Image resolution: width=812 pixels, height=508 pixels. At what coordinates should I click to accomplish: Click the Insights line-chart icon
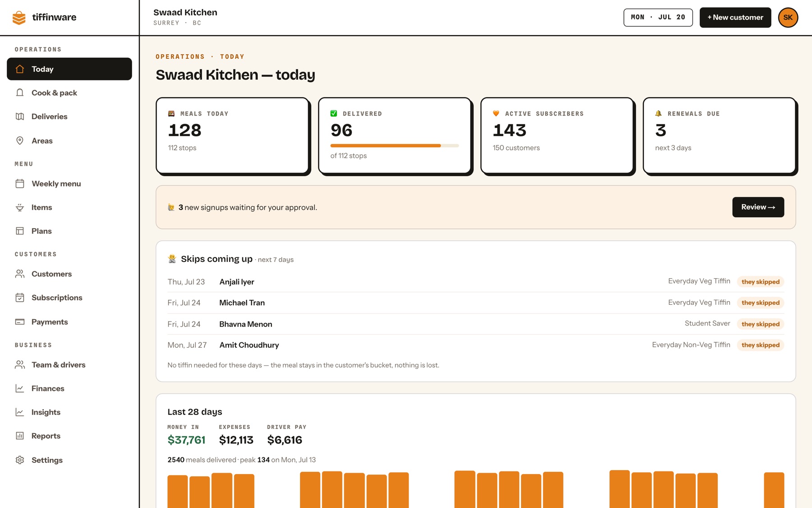pos(20,412)
